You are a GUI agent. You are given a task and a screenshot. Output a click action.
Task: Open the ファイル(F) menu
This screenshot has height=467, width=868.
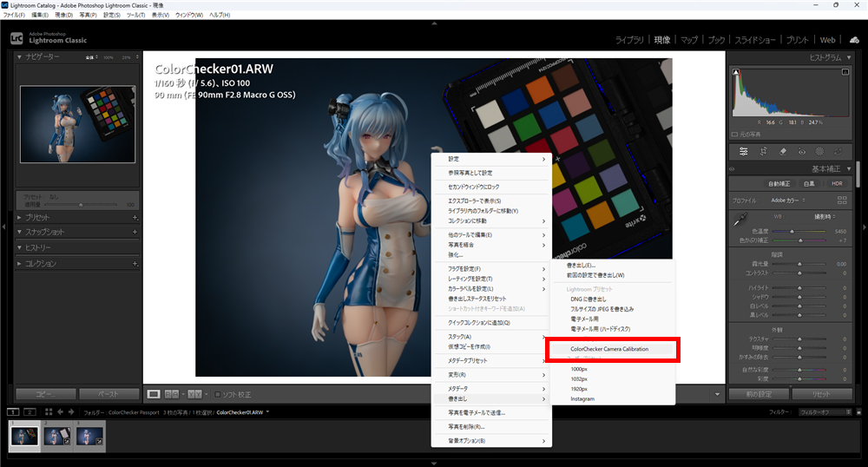tap(14, 15)
